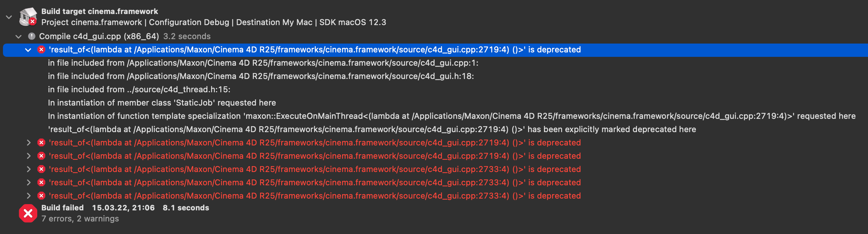Click the error icon of the first collapsed 2719:4 row
This screenshot has width=868, height=234.
point(41,142)
